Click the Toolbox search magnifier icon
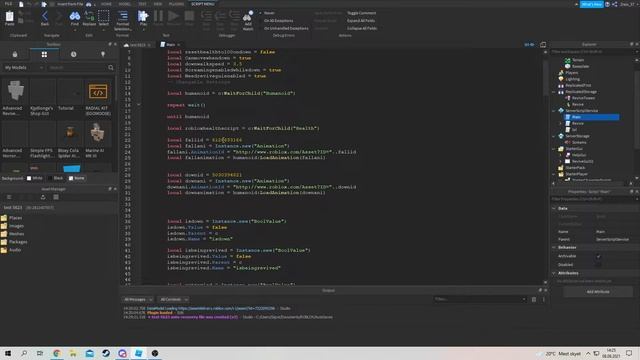 [x=111, y=67]
